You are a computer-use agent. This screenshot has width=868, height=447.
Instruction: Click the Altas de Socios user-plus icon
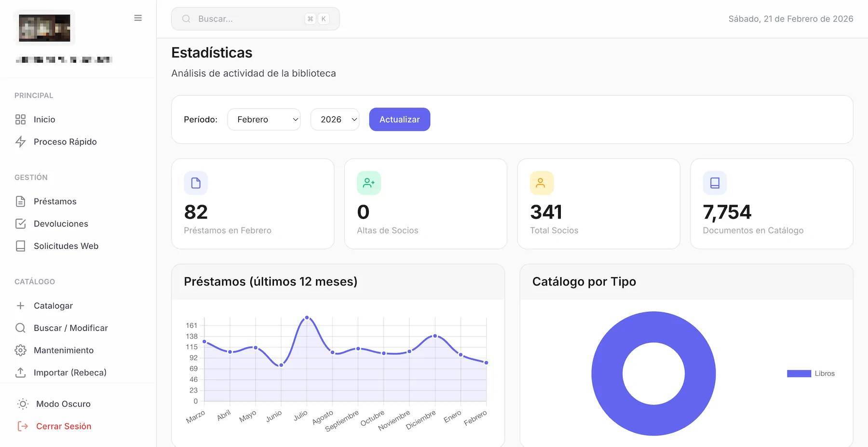point(368,183)
